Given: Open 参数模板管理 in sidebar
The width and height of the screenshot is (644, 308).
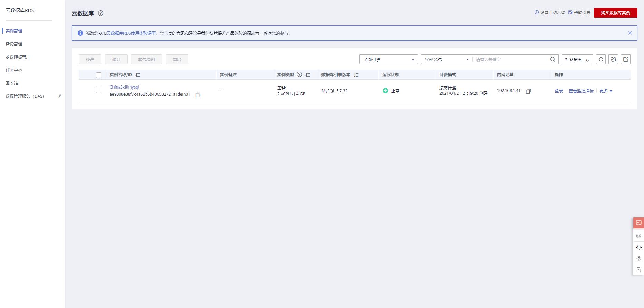Looking at the screenshot, I should (18, 57).
